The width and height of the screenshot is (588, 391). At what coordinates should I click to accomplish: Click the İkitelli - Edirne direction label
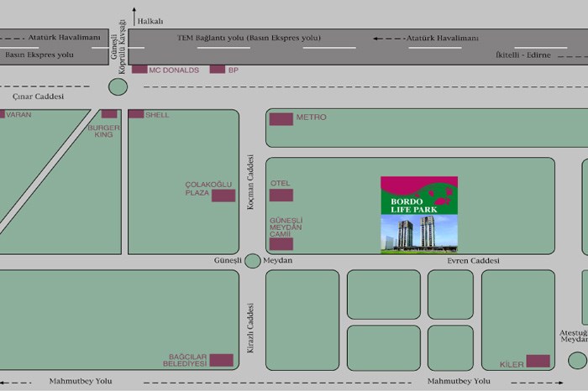click(521, 55)
